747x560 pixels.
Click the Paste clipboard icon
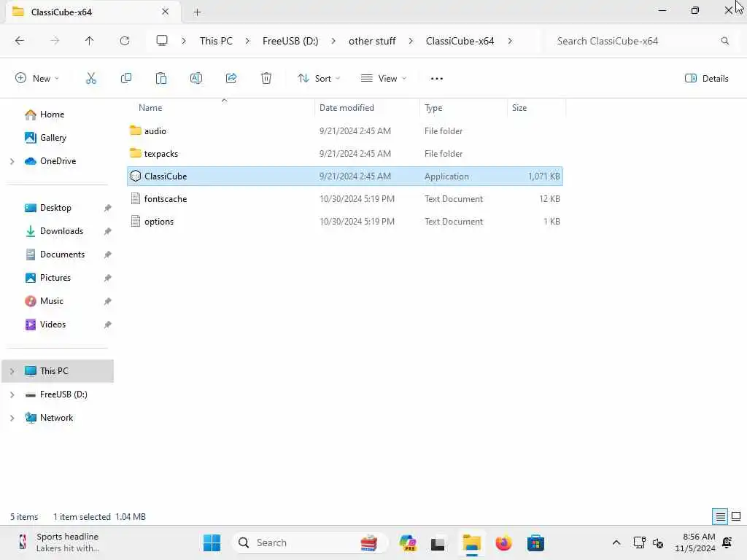(161, 79)
